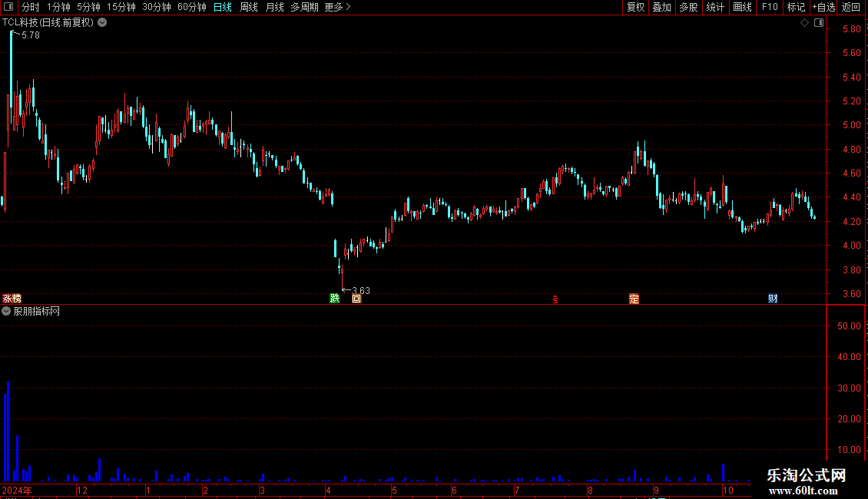This screenshot has height=499, width=868.
Task: Select the 5分钟 period tab
Action: tap(88, 7)
